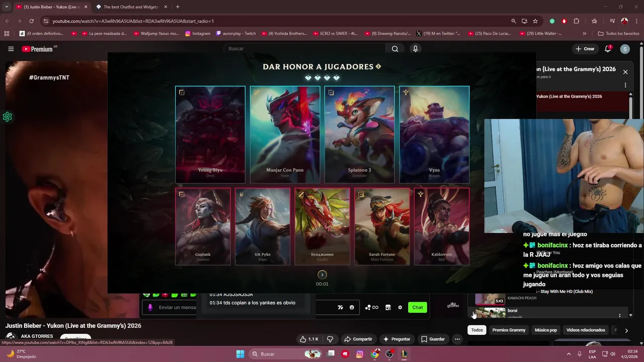The width and height of the screenshot is (644, 362).
Task: Open options for the borsi playlist video
Action: pos(619,316)
